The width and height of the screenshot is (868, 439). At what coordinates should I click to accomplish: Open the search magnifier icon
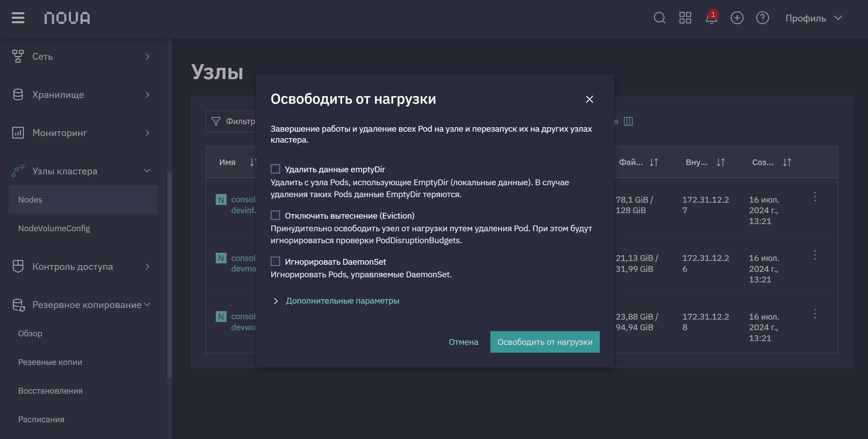(659, 18)
